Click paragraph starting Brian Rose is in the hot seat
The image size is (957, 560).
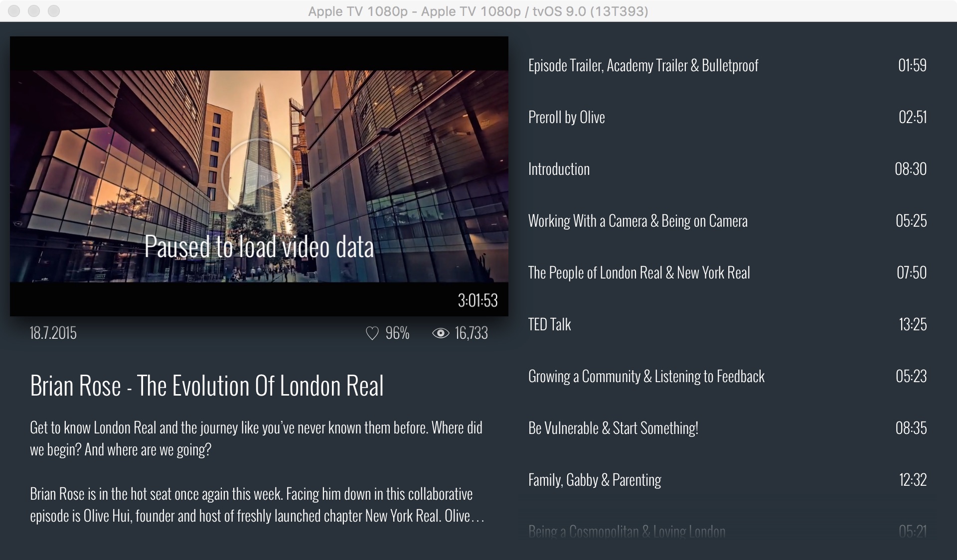click(x=257, y=505)
